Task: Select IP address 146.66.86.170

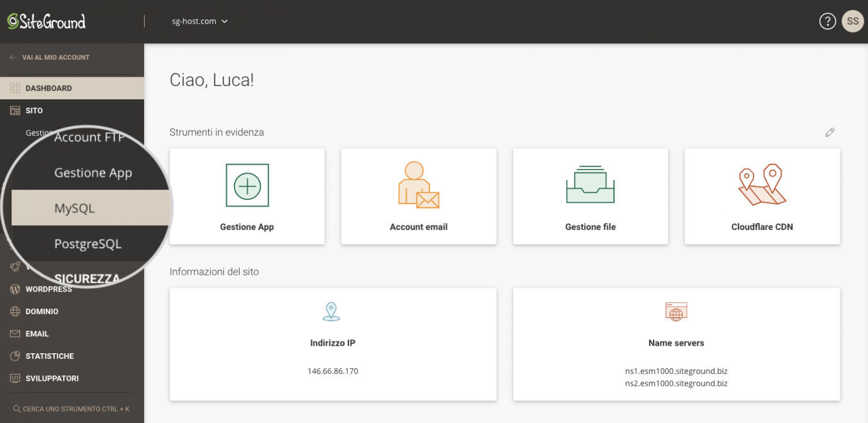Action: pos(333,371)
